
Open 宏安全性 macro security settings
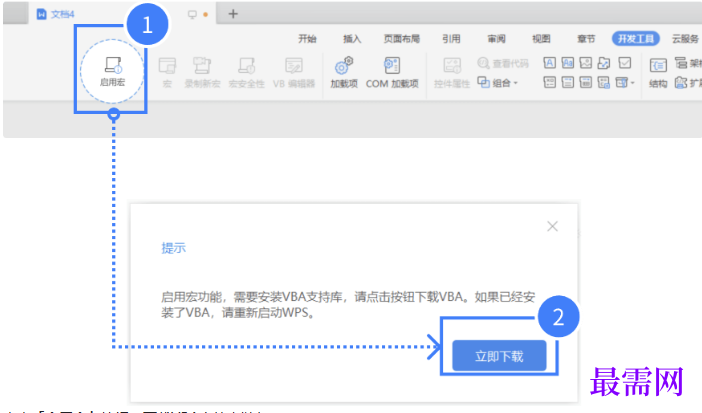tap(246, 72)
